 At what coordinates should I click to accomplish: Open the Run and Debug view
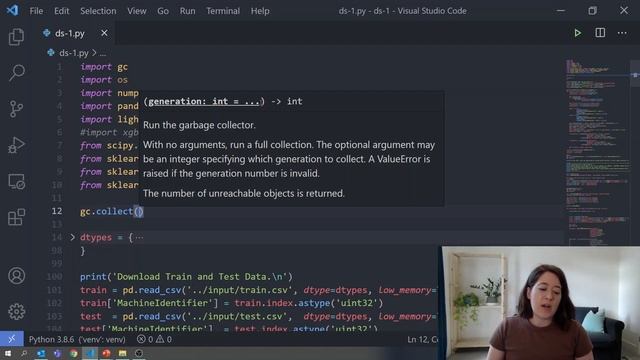16,145
